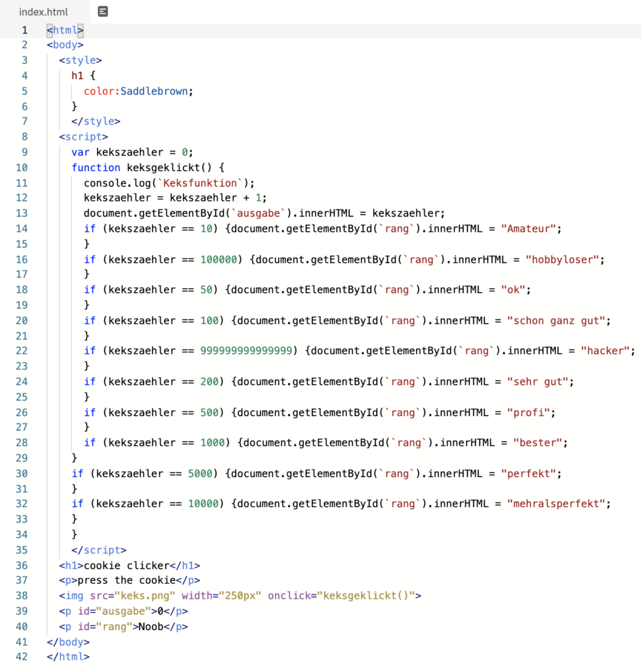Click the "mehralsperfekt" string
641x672 pixels.
(556, 503)
